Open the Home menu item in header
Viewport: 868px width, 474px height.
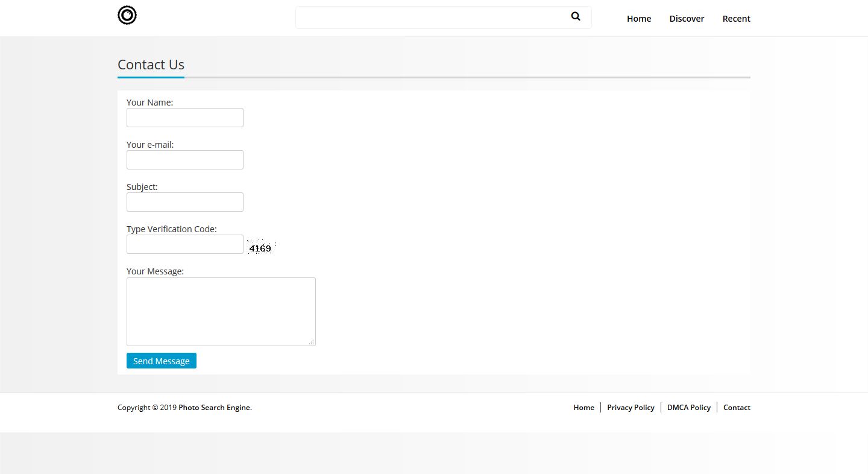point(639,19)
